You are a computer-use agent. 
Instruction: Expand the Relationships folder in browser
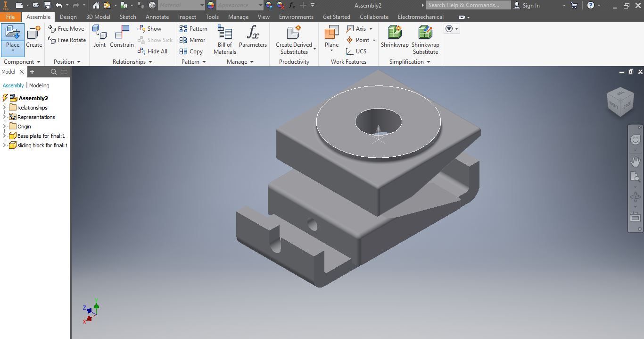(x=5, y=108)
